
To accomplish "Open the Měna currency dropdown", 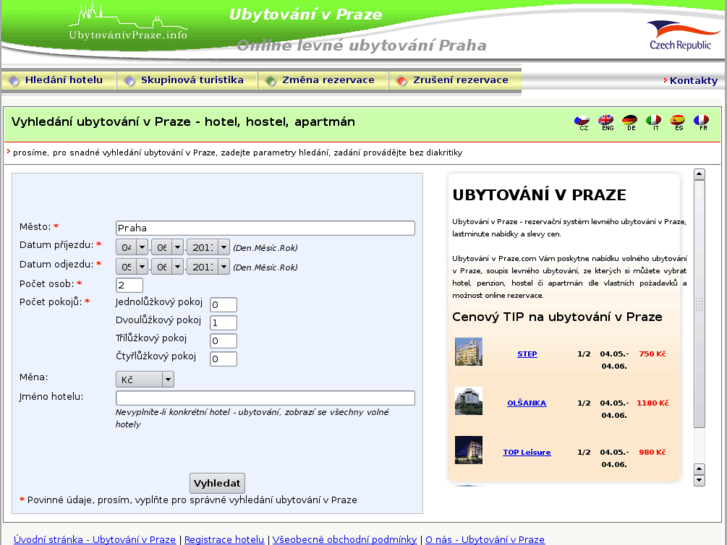I will coord(145,379).
